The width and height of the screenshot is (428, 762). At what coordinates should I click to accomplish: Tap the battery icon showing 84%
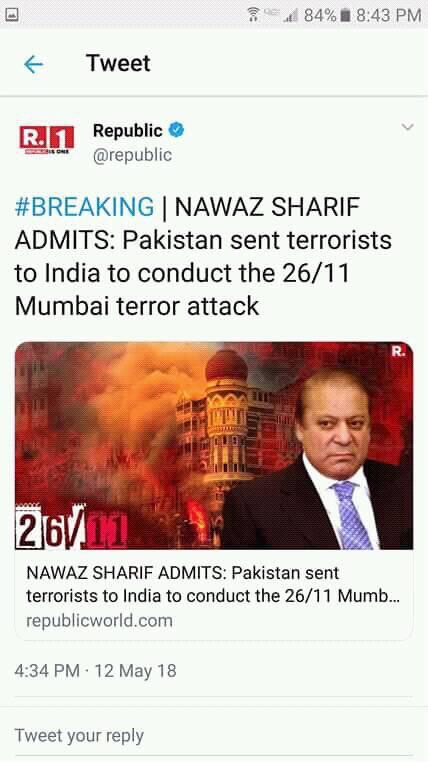point(345,16)
